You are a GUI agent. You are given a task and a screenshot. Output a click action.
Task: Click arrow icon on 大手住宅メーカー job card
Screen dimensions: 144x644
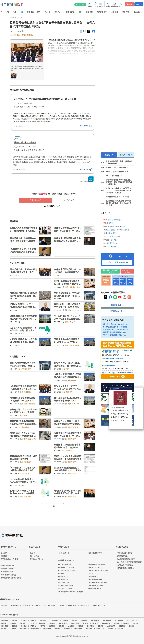click(x=91, y=126)
